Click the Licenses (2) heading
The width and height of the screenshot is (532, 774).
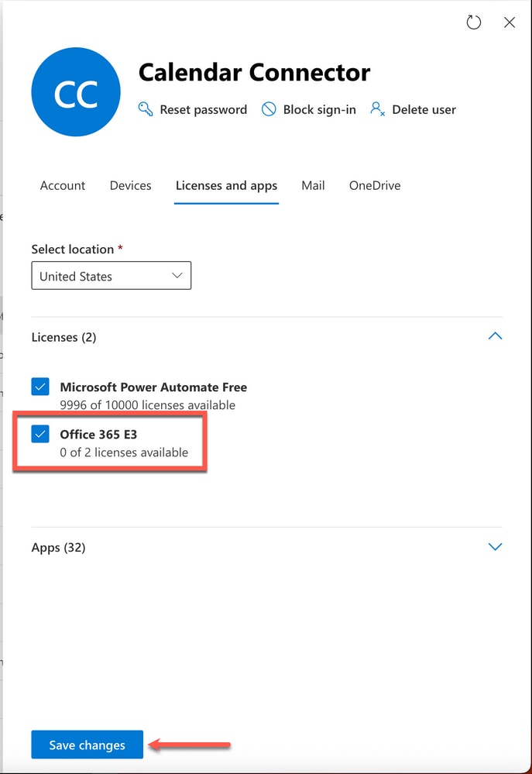(63, 337)
